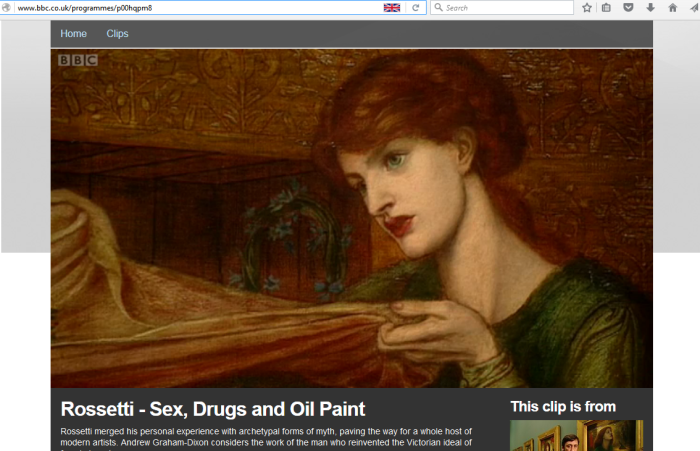Click the 'This clip is from' heading
700x451 pixels.
pyautogui.click(x=563, y=406)
